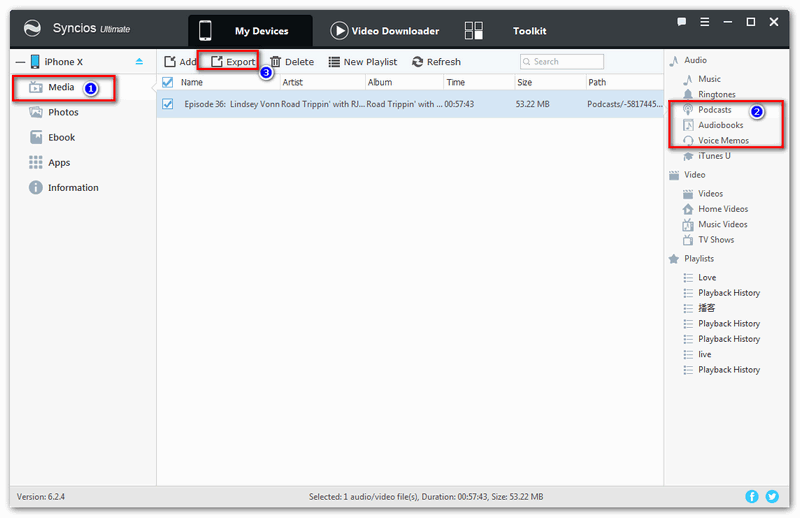Open the hamburger menu icon
Screen dimensions: 800x518
[x=705, y=22]
